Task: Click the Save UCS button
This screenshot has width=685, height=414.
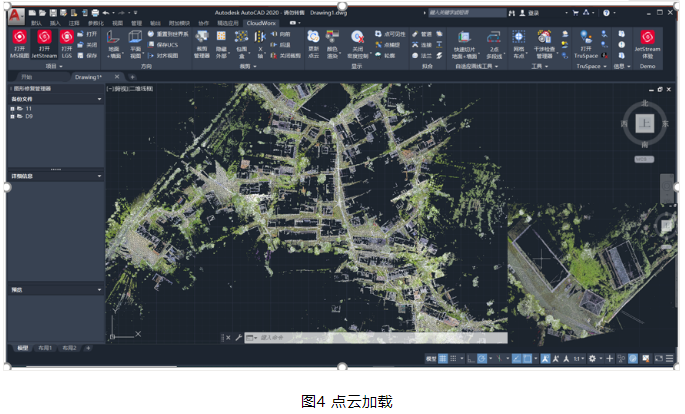Action: tap(166, 45)
